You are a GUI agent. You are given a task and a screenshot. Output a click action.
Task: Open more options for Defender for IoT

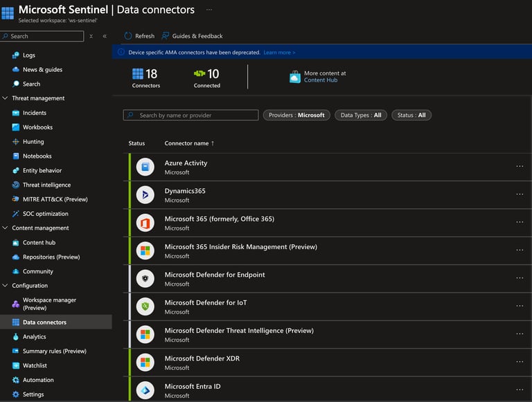coord(520,306)
